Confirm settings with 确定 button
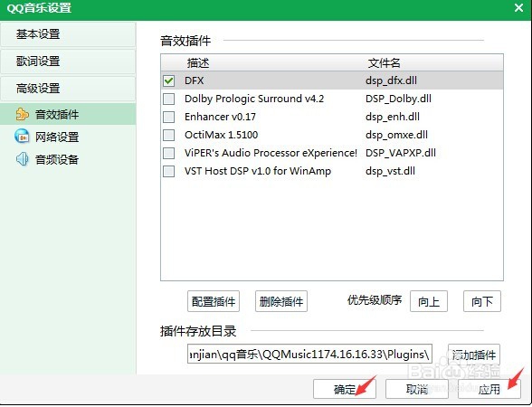 [x=345, y=389]
